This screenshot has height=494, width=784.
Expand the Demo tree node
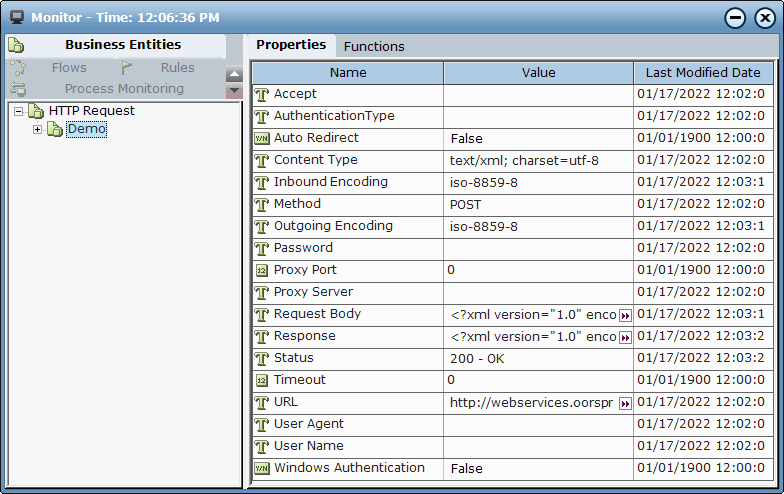tap(38, 129)
